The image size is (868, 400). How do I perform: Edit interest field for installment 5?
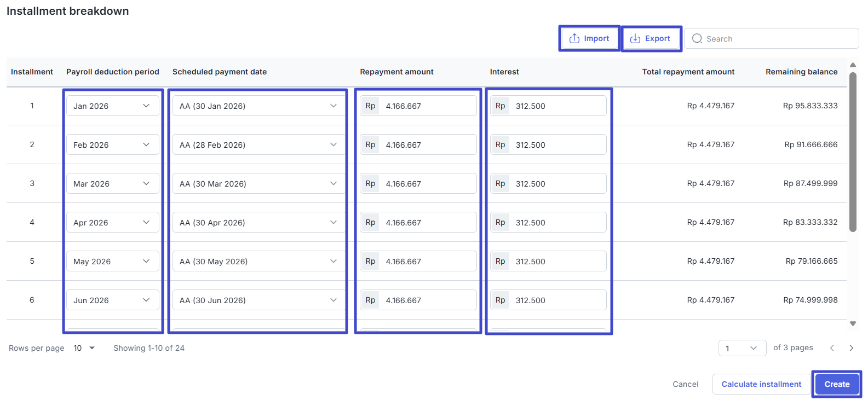(557, 262)
